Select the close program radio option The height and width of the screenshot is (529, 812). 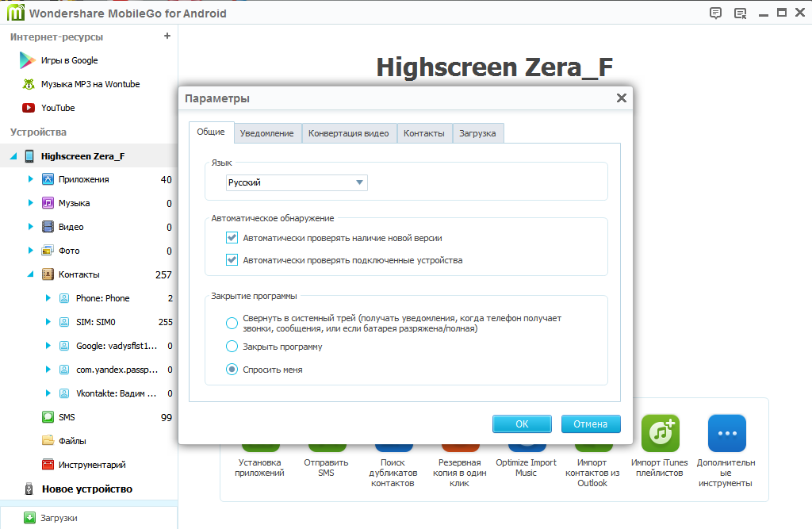point(232,347)
